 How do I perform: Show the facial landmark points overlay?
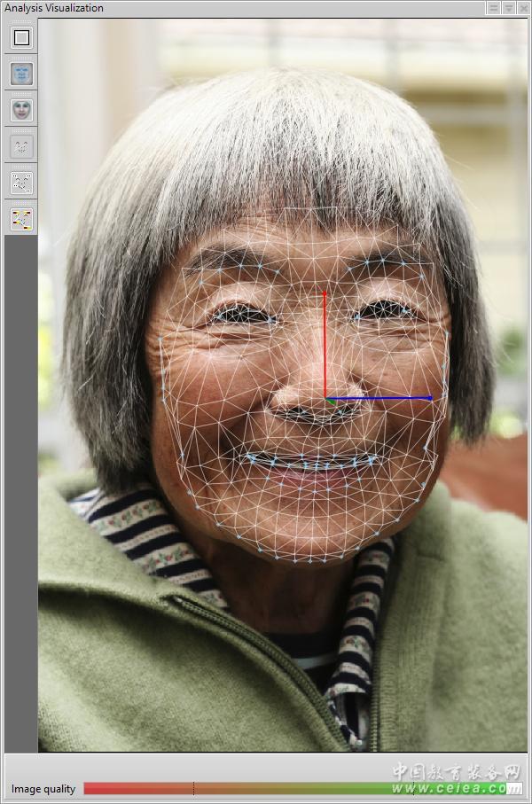coord(21,183)
